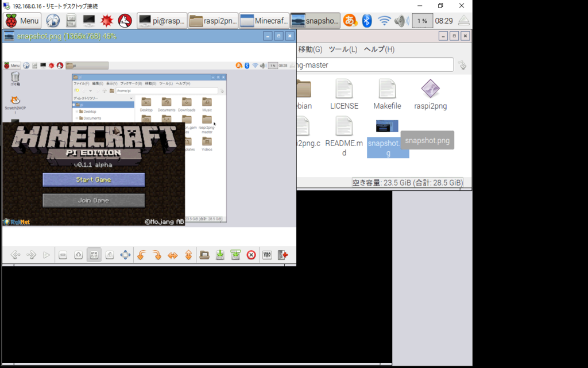Click the file manager path field
The image size is (588, 368).
(x=374, y=65)
